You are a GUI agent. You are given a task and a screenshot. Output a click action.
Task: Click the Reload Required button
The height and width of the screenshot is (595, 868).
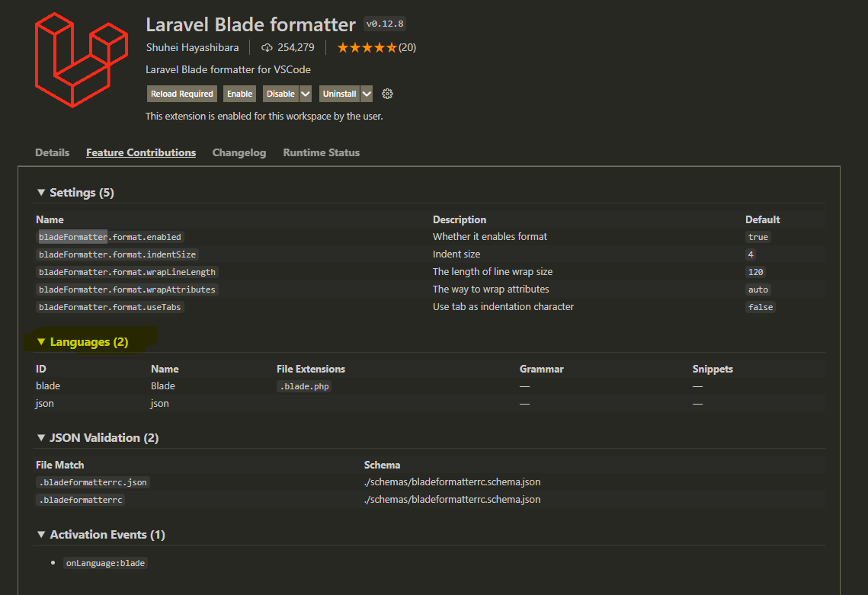click(181, 94)
